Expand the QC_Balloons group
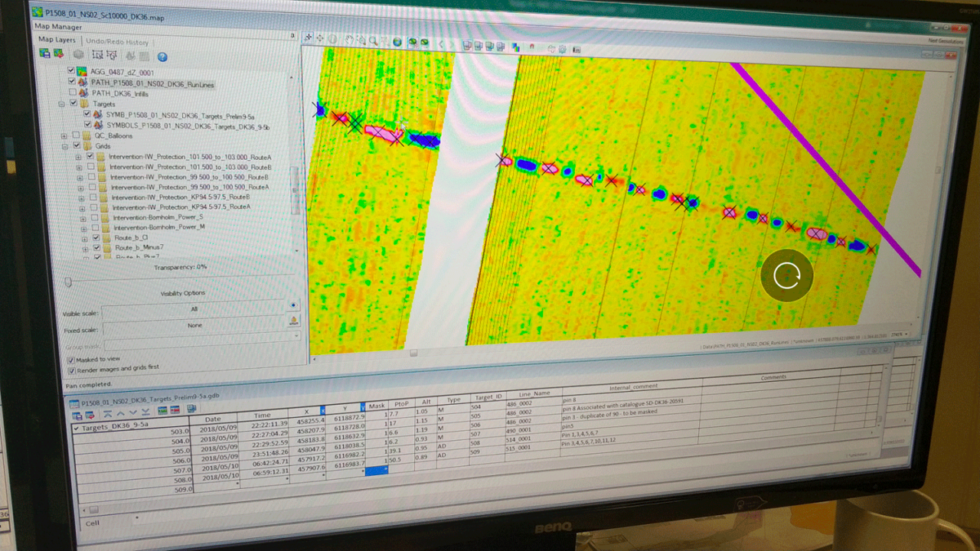Viewport: 980px width, 551px height. coord(64,135)
